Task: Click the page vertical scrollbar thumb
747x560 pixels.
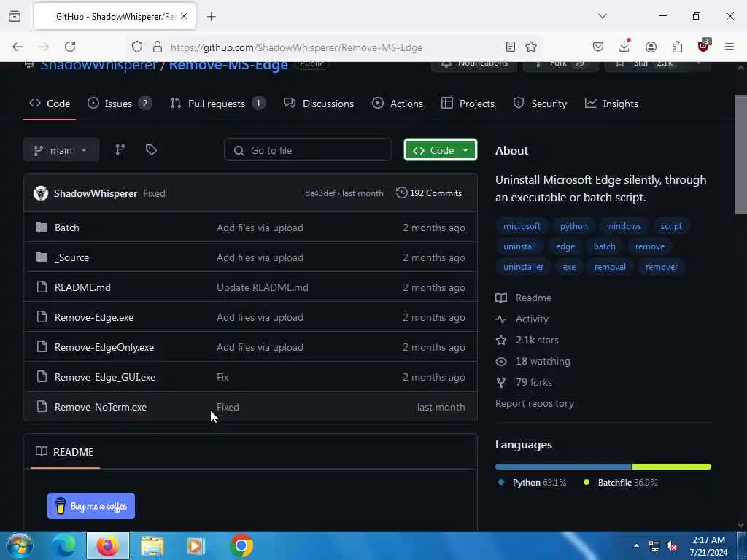Action: pos(740,155)
